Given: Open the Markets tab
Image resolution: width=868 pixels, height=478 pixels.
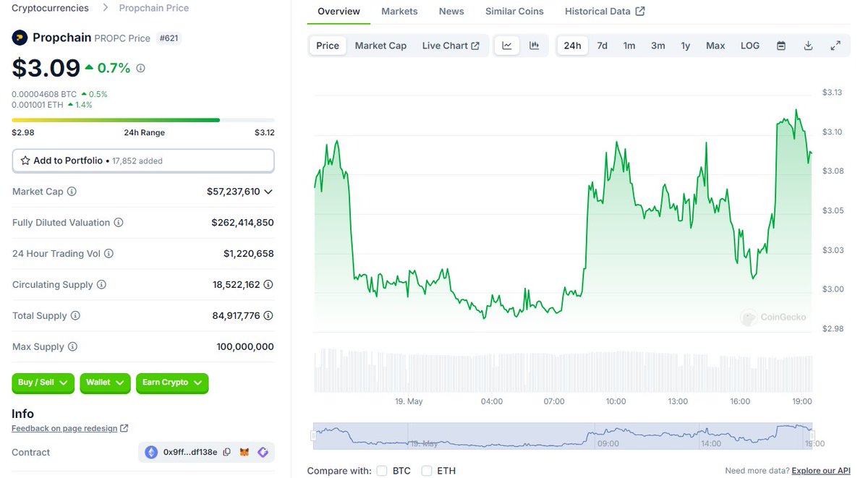Looking at the screenshot, I should click(x=399, y=12).
